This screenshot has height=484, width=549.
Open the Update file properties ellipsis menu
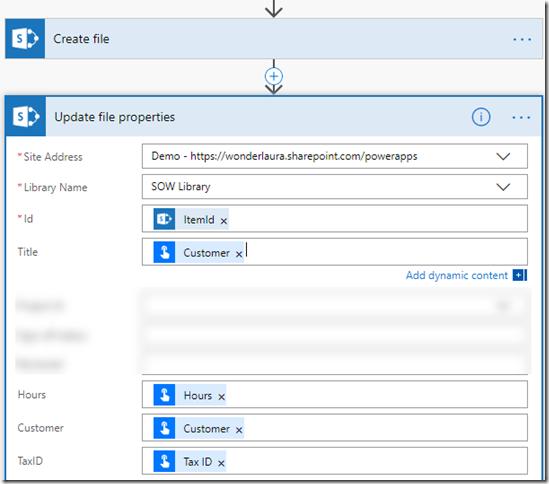[521, 117]
